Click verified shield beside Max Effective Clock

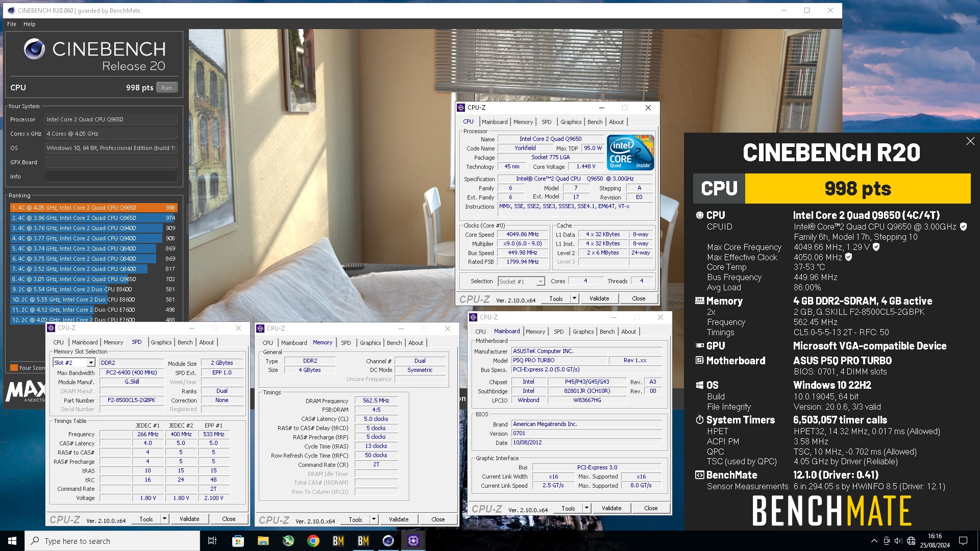[848, 257]
